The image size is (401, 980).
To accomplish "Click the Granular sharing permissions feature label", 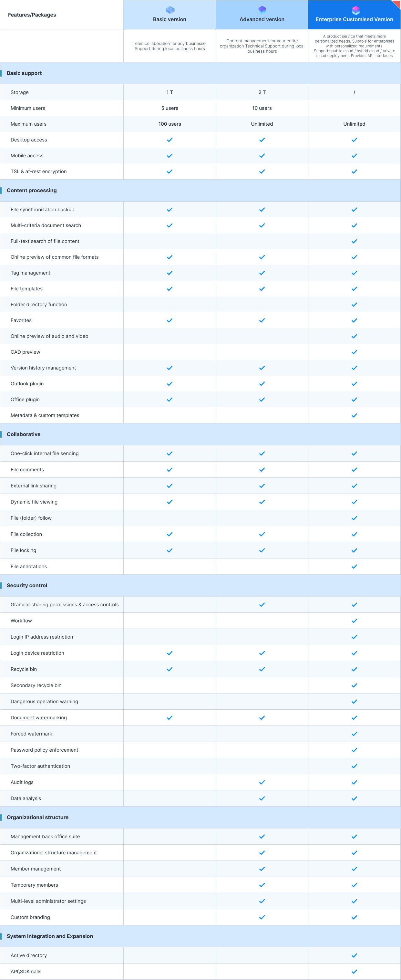I will point(65,605).
